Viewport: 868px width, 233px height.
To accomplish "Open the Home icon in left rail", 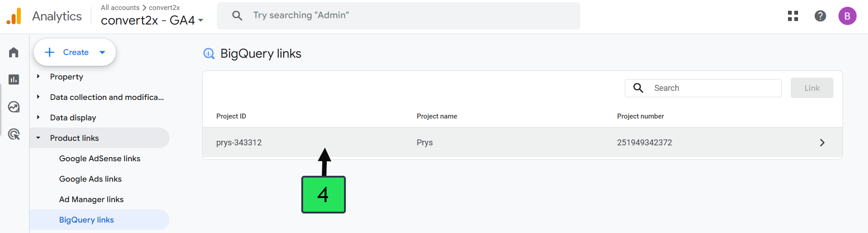I will [14, 53].
